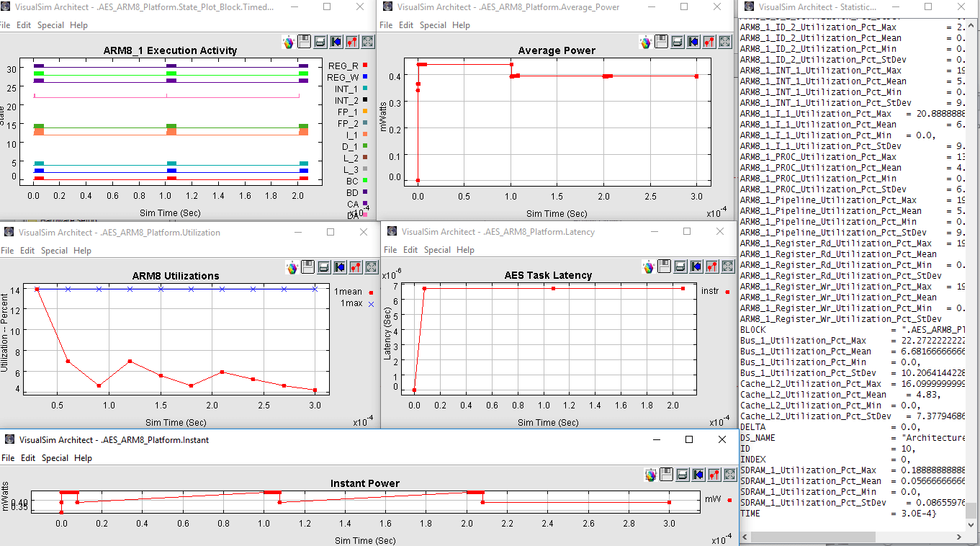Click the color palette icon in the Instant Power window
The width and height of the screenshot is (980, 546).
point(650,475)
